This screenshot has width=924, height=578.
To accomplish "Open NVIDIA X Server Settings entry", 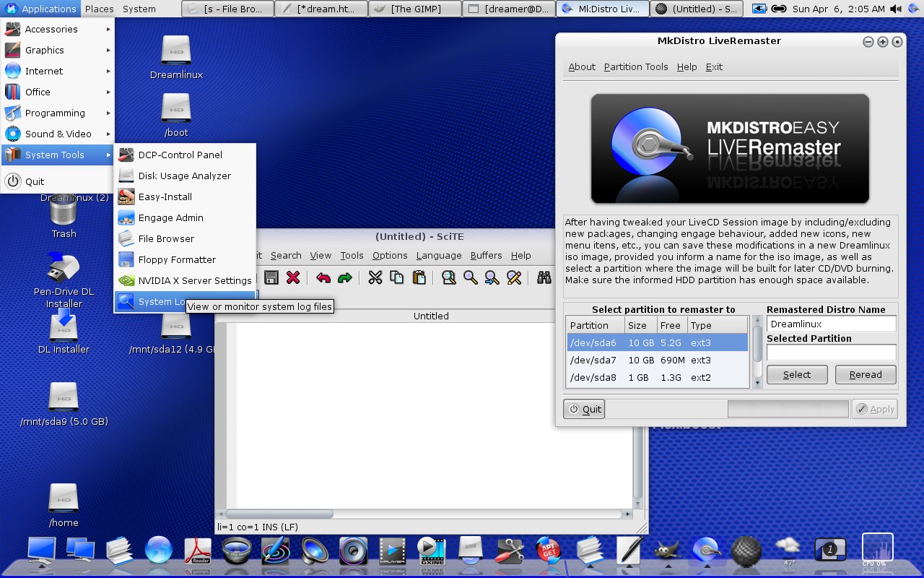I will pos(185,280).
